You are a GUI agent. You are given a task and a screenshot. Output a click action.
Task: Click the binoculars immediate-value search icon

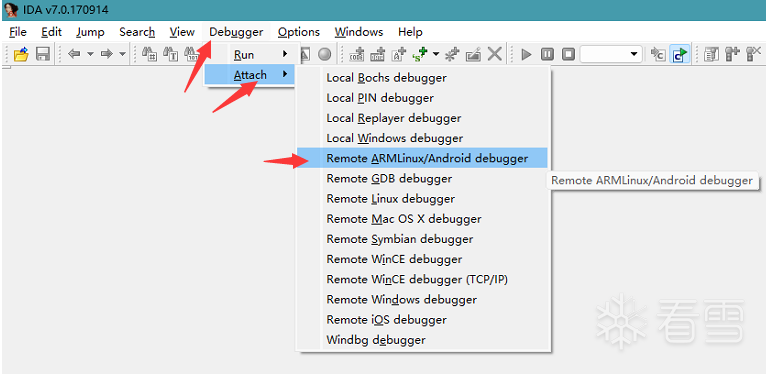(x=149, y=54)
